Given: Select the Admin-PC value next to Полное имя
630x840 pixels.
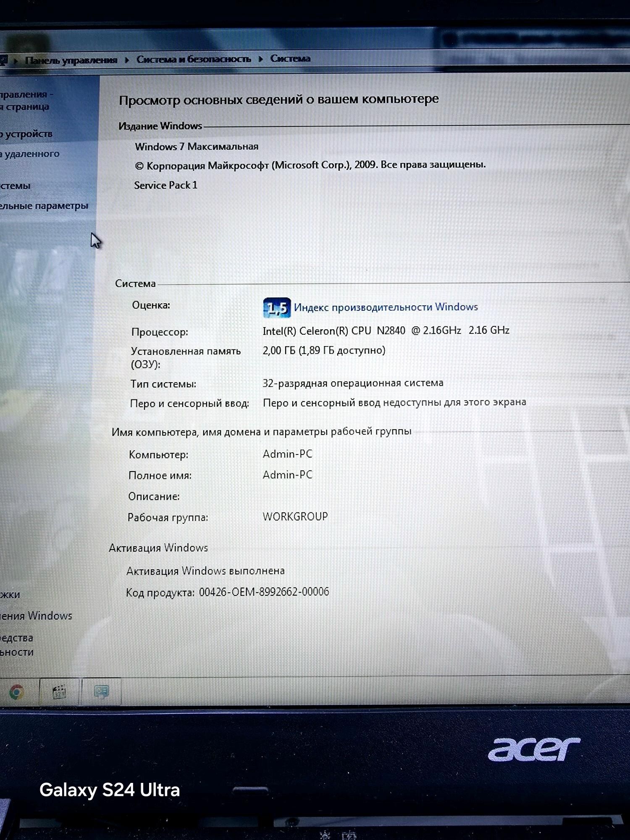Looking at the screenshot, I should pos(288,475).
